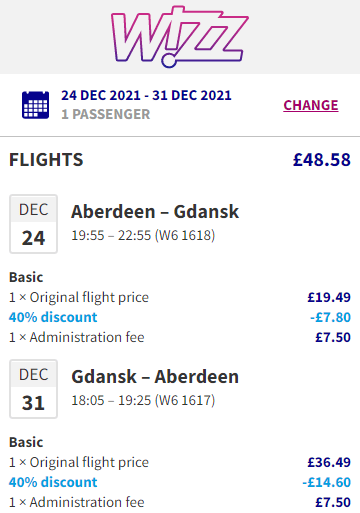Select the travel dates 24 DEC 2021 - 31 DEC 2021

(x=146, y=95)
